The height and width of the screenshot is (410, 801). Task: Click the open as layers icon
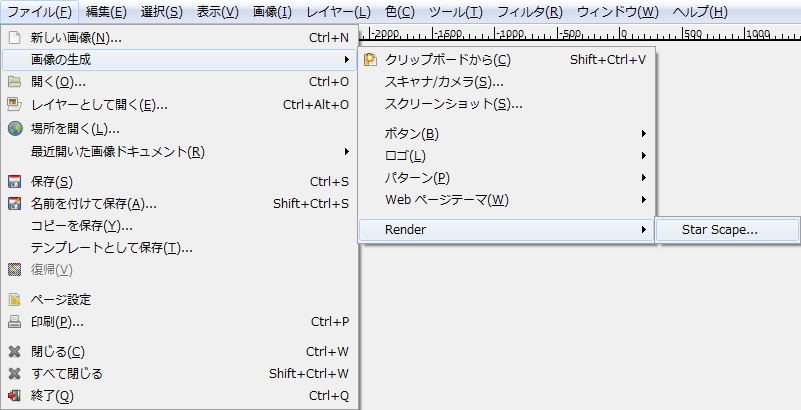tap(15, 105)
